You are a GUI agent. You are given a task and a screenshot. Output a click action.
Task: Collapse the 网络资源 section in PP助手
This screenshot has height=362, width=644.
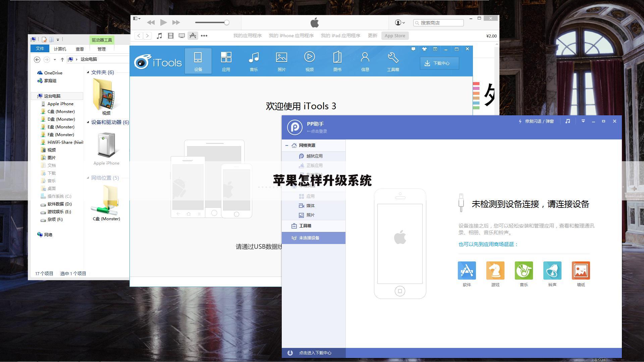coord(287,145)
